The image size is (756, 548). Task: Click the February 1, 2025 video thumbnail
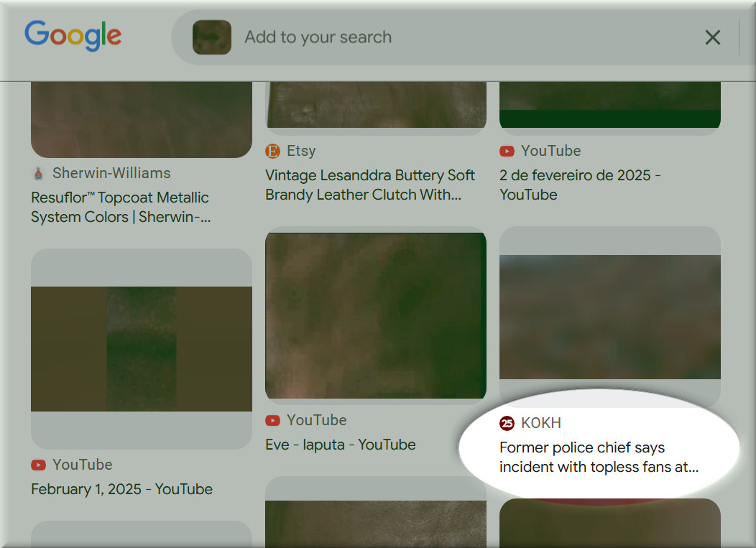click(142, 349)
